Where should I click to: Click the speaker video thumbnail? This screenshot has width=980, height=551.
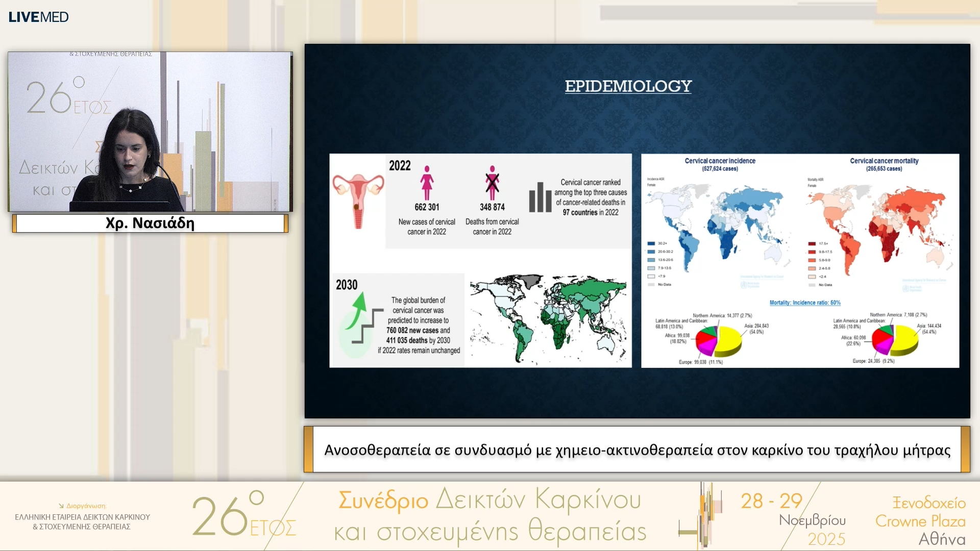click(x=150, y=132)
